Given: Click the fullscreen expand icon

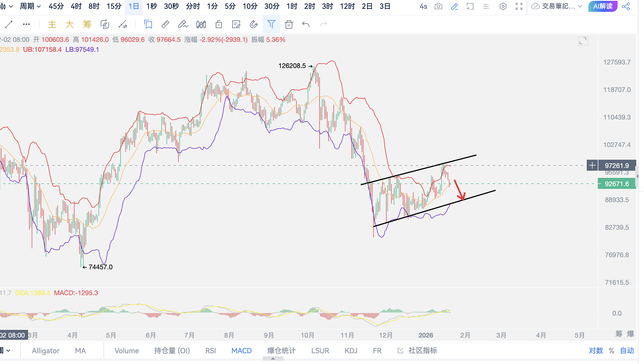Looking at the screenshot, I should pos(519,6).
